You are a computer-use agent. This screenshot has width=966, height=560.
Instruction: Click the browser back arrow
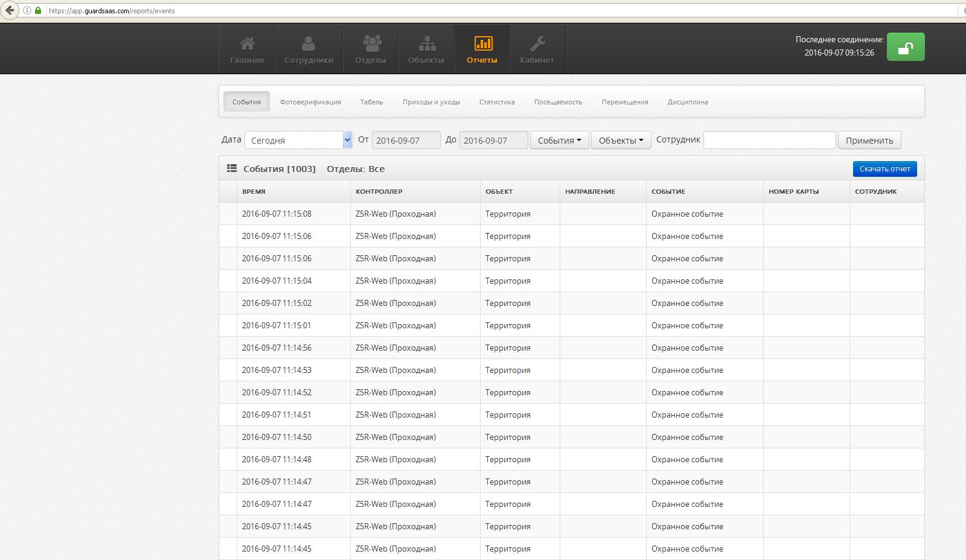(10, 10)
